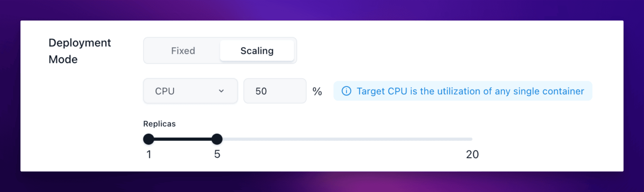Click the dark filled segment between slider handles
Image resolution: width=644 pixels, height=192 pixels.
[x=183, y=139]
